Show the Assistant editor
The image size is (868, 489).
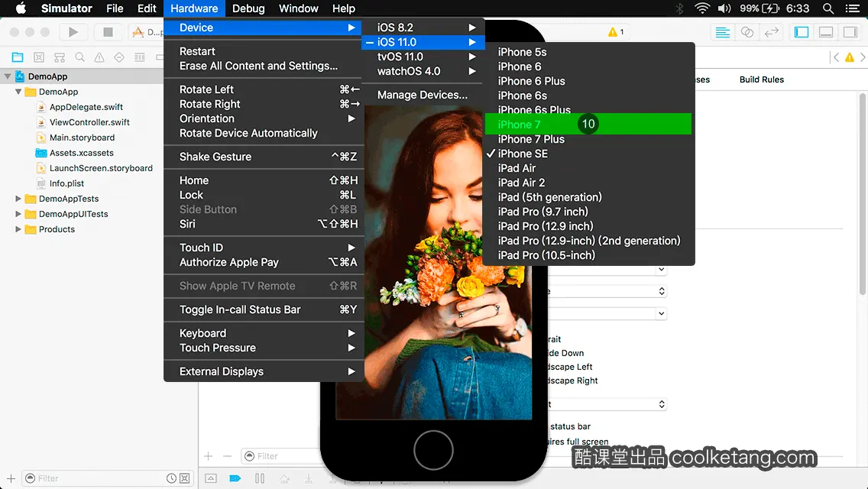pos(747,32)
